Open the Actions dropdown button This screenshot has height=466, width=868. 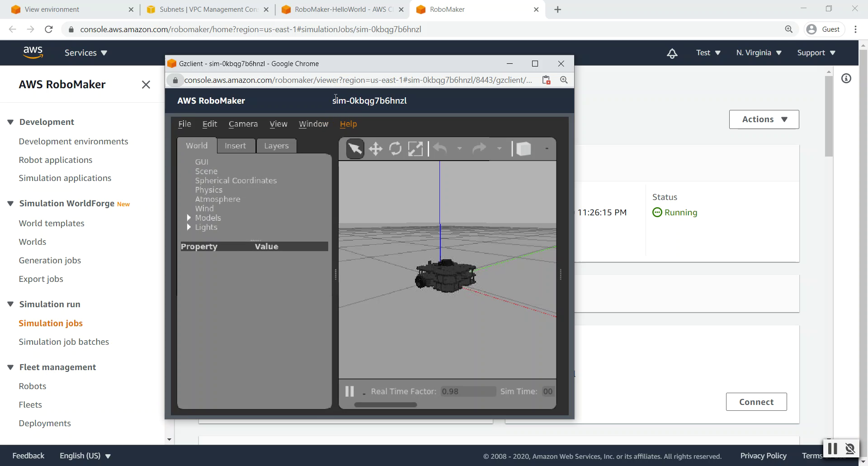[x=764, y=119]
